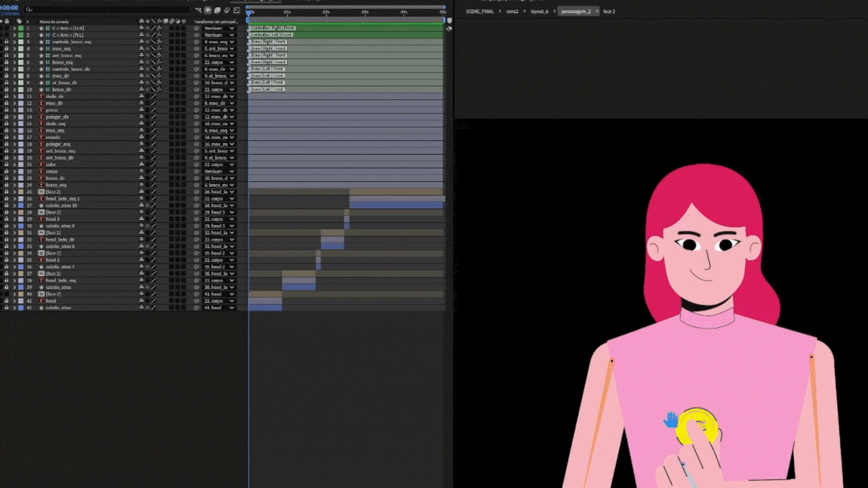This screenshot has height=488, width=868.
Task: Expand layer 22 corpo
Action: (x=14, y=171)
